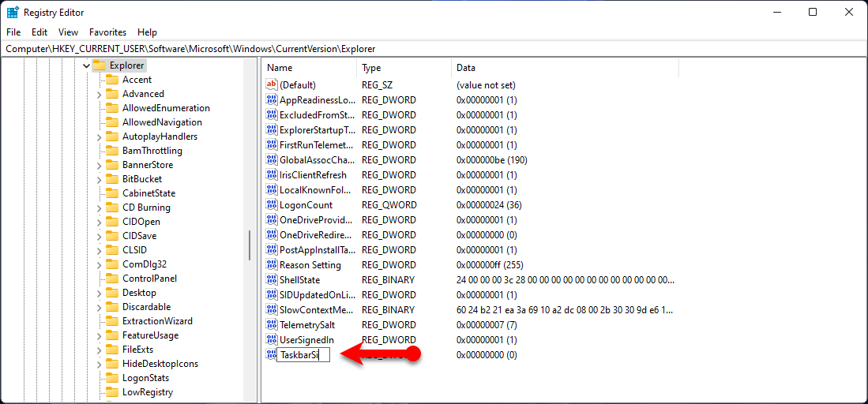Image resolution: width=868 pixels, height=404 pixels.
Task: Click the FirstRunTelemet... value icon
Action: pos(272,145)
